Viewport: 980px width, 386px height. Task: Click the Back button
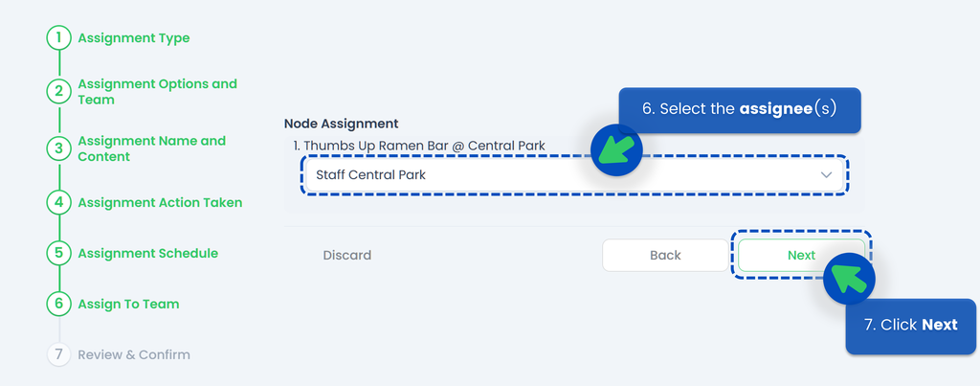coord(665,255)
